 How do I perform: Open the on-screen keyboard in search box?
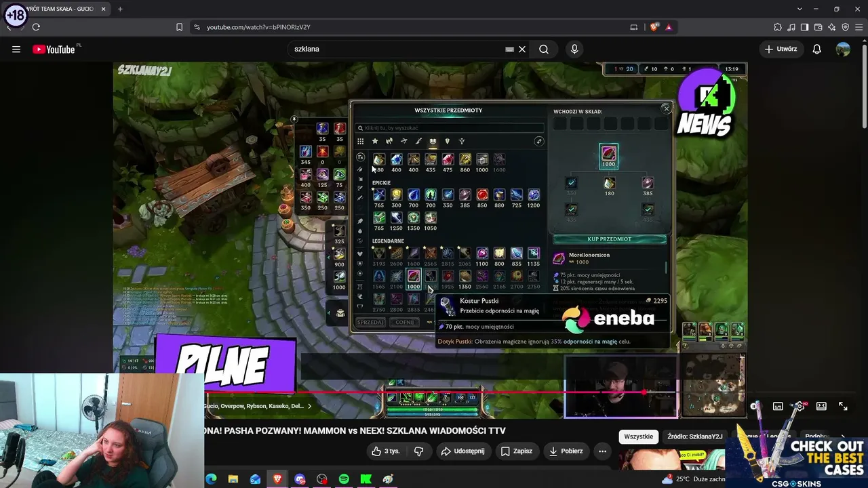509,49
